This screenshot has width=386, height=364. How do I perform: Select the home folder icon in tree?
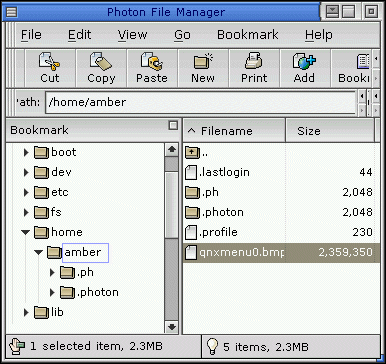42,233
